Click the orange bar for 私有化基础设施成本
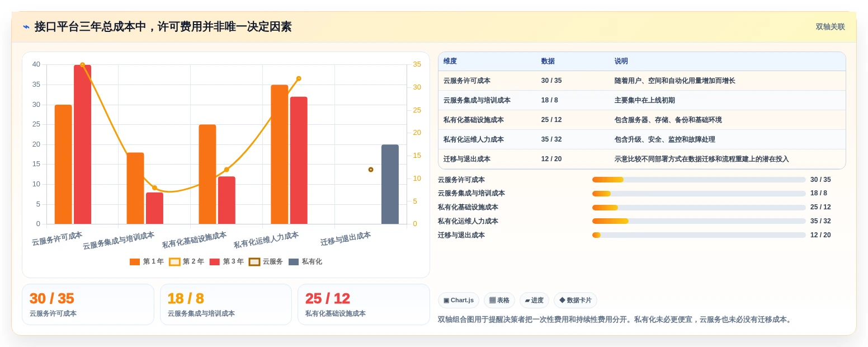The width and height of the screenshot is (868, 347). pyautogui.click(x=207, y=174)
